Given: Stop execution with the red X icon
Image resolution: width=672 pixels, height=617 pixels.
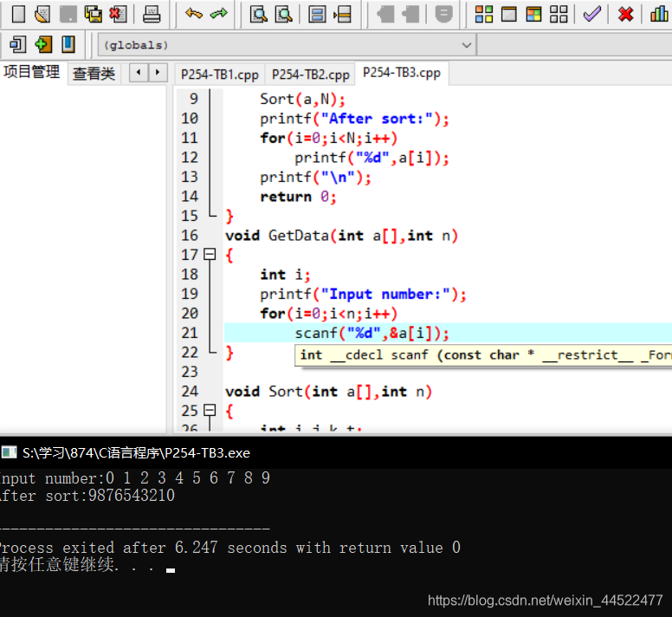Looking at the screenshot, I should click(x=626, y=14).
